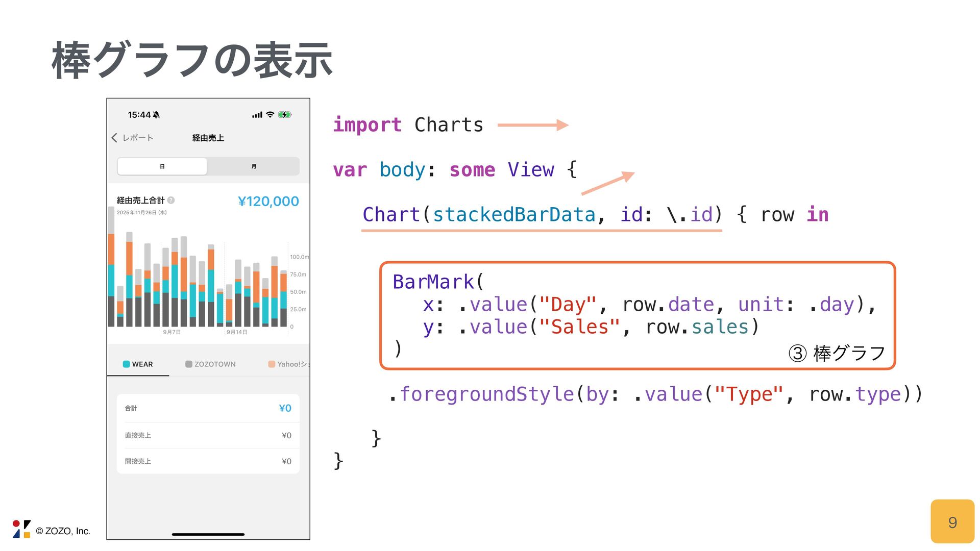Select the ZOZOTOWN tab
Screen dimensions: 980x551
click(214, 364)
